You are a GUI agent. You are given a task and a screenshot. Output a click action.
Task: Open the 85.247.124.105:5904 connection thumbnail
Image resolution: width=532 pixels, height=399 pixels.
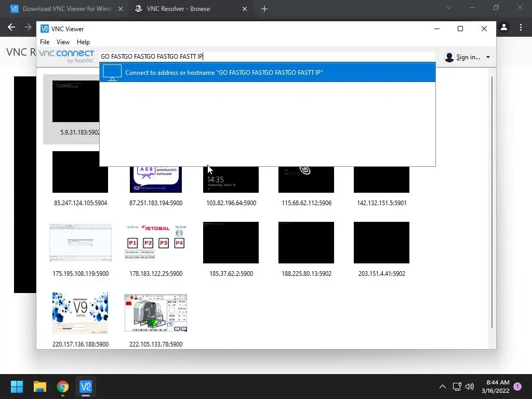pyautogui.click(x=80, y=172)
